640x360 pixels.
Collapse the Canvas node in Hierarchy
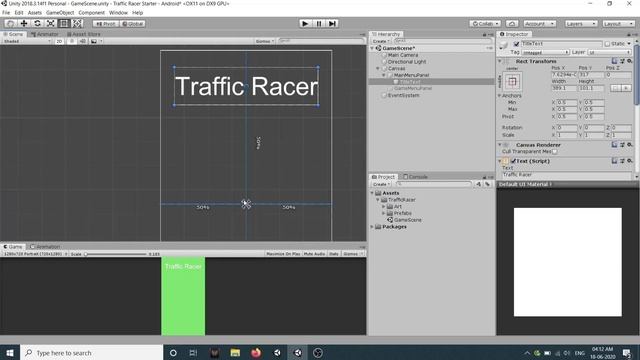378,69
